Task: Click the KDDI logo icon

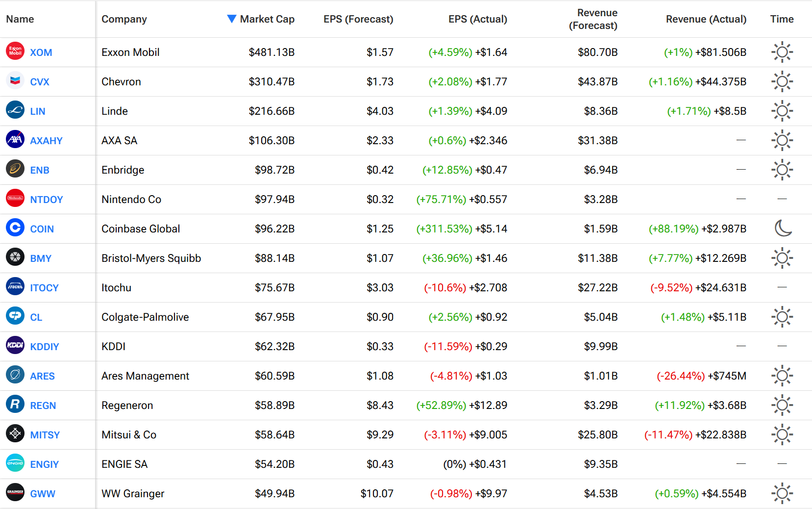Action: pos(15,345)
